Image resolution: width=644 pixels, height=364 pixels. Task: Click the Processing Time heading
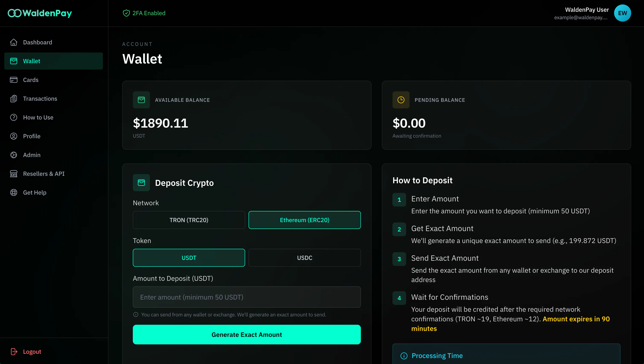(437, 355)
